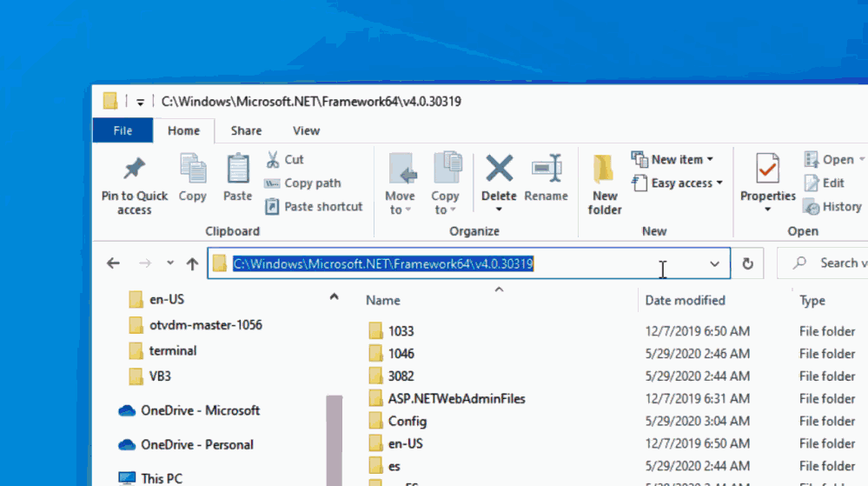Image resolution: width=868 pixels, height=486 pixels.
Task: Click the Config folder icon
Action: pyautogui.click(x=376, y=421)
